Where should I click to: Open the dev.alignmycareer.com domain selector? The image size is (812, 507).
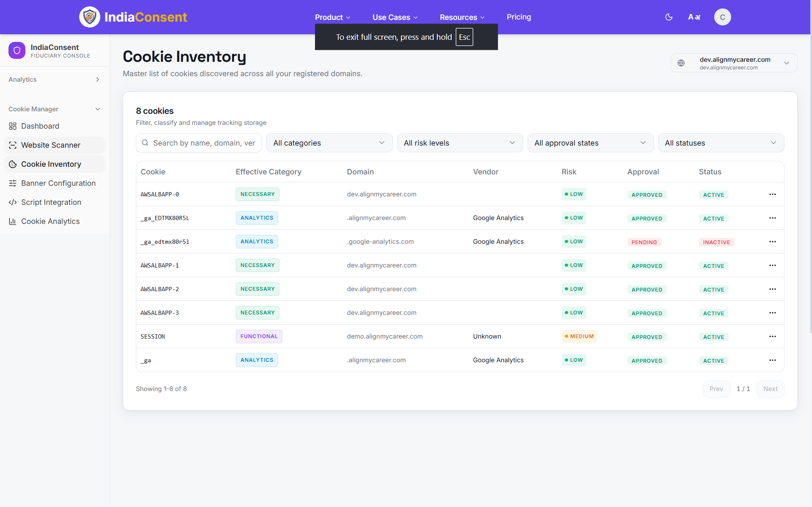pyautogui.click(x=734, y=63)
